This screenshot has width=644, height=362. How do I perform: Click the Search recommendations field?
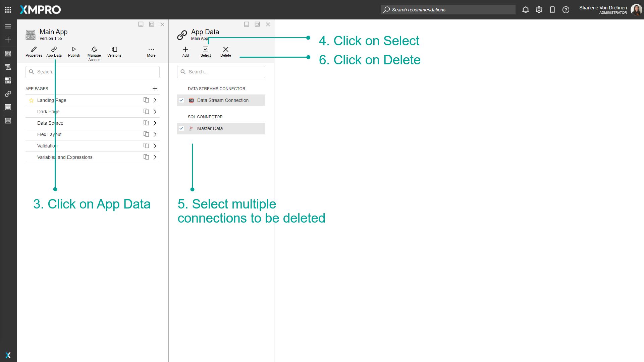click(448, 10)
